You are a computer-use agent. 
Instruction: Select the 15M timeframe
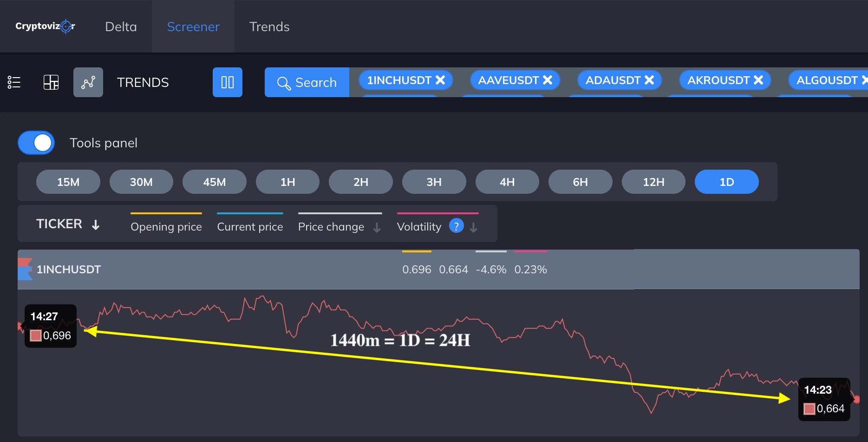(68, 182)
